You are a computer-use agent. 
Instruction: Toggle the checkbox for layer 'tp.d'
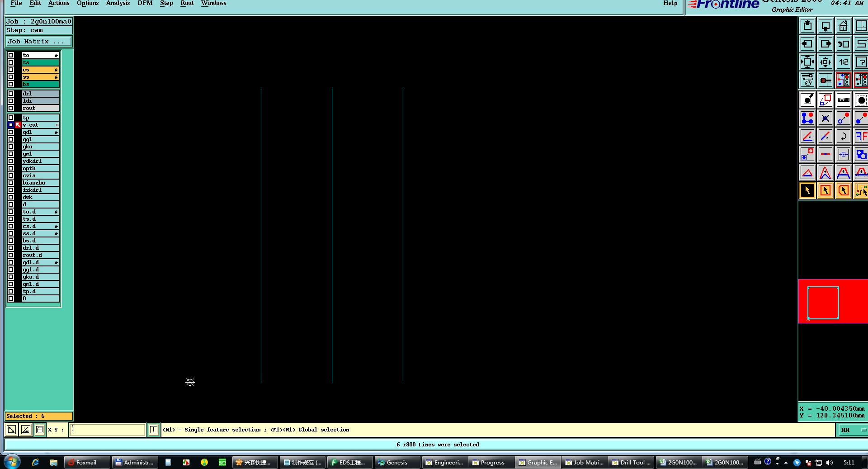click(x=11, y=291)
